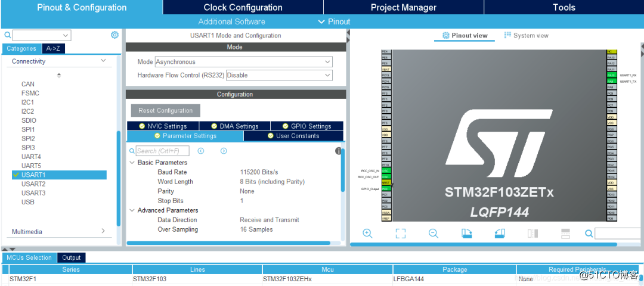This screenshot has height=286, width=644.
Task: Open the GPIO Settings tab
Action: pos(307,126)
